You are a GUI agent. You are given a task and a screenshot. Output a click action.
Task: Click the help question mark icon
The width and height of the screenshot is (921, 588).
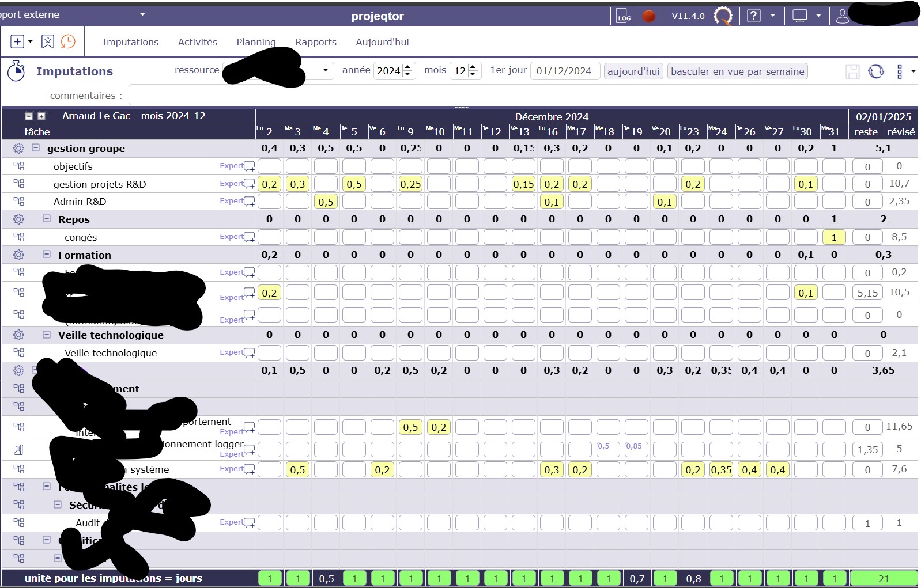753,16
